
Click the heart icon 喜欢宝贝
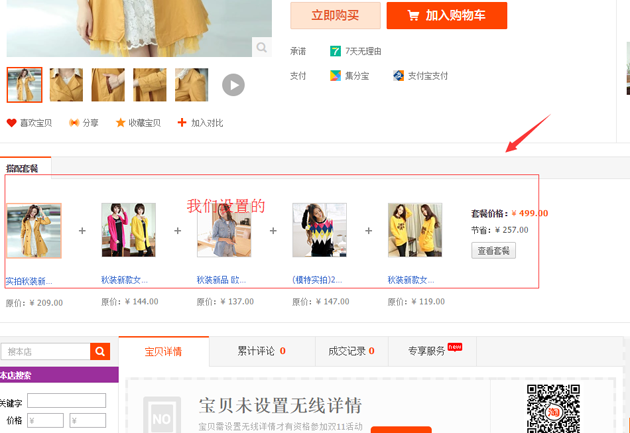(12, 123)
